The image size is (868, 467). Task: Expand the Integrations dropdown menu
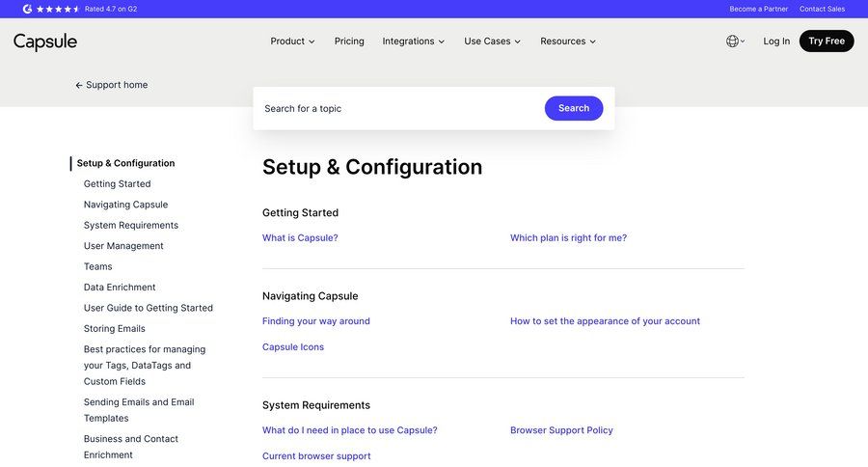(x=413, y=41)
